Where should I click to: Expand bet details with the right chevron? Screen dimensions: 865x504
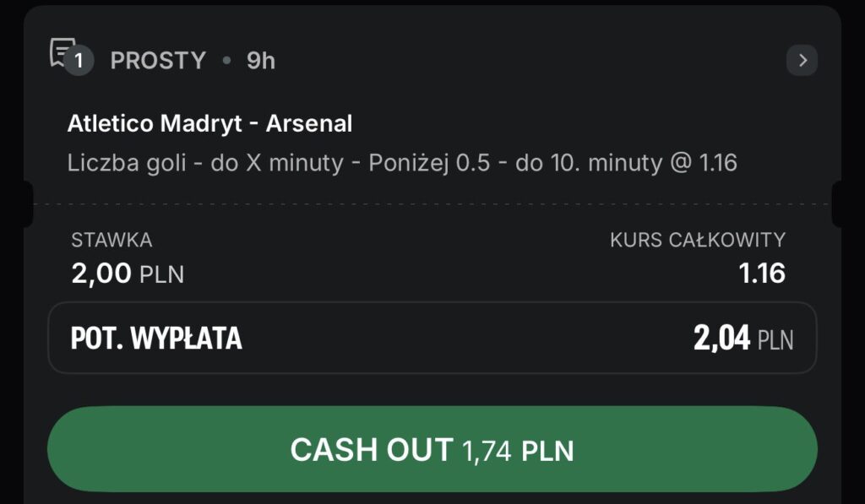click(802, 60)
